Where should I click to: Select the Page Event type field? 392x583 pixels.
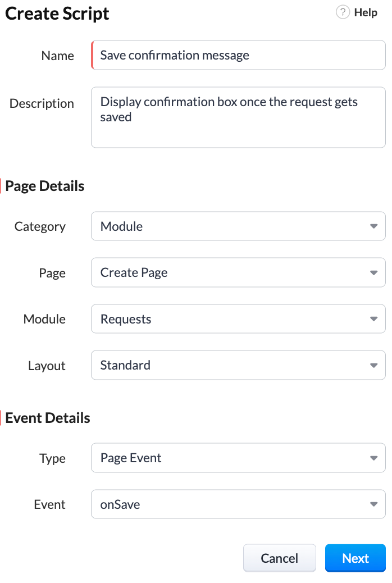click(x=225, y=458)
